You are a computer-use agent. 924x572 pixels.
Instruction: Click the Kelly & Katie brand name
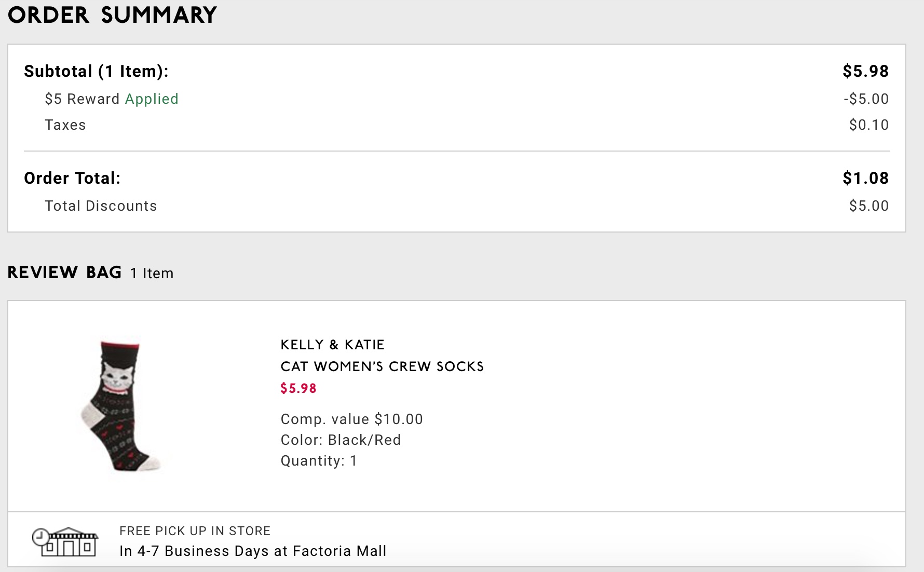point(332,345)
